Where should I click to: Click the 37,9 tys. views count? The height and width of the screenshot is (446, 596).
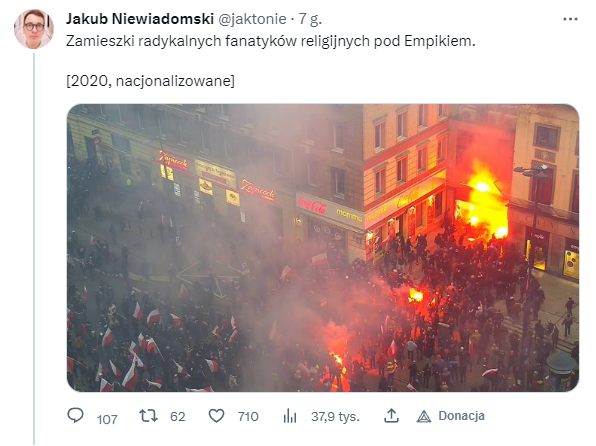[335, 416]
